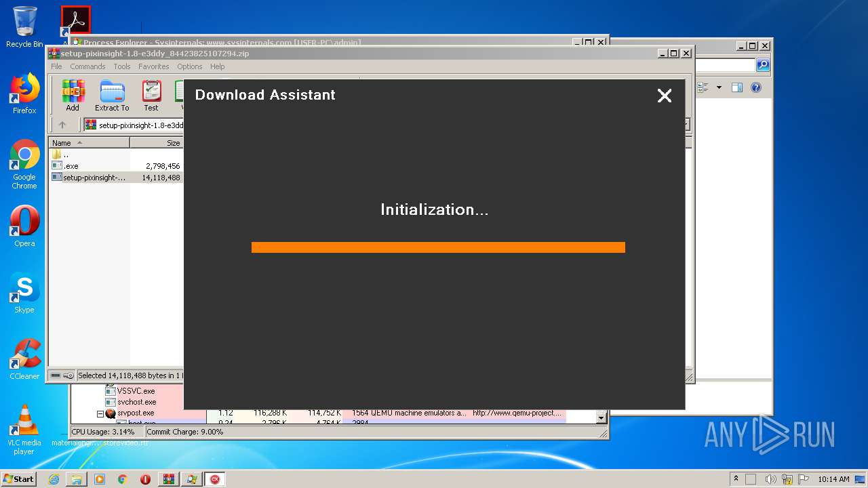Viewport: 868px width, 488px height.
Task: Click the volume speaker tray icon
Action: 770,479
